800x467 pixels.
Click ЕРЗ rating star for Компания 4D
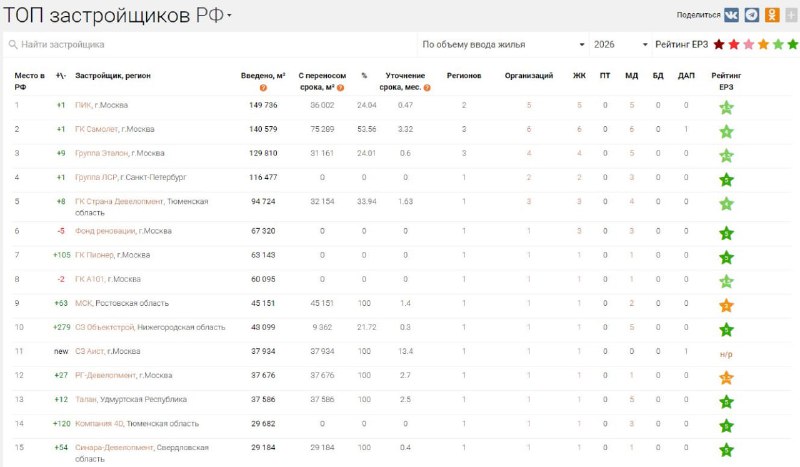coord(726,426)
